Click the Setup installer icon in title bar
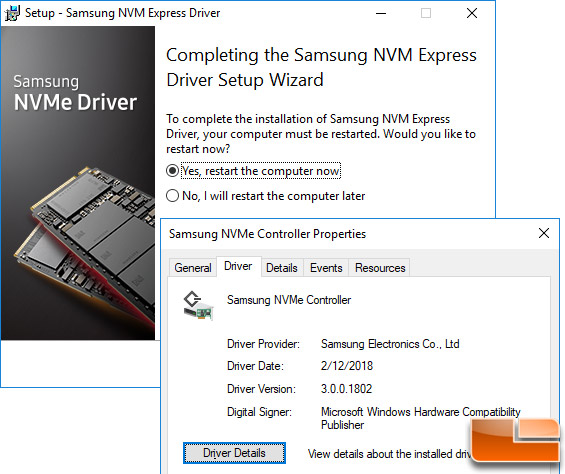The image size is (565, 474). tap(12, 13)
